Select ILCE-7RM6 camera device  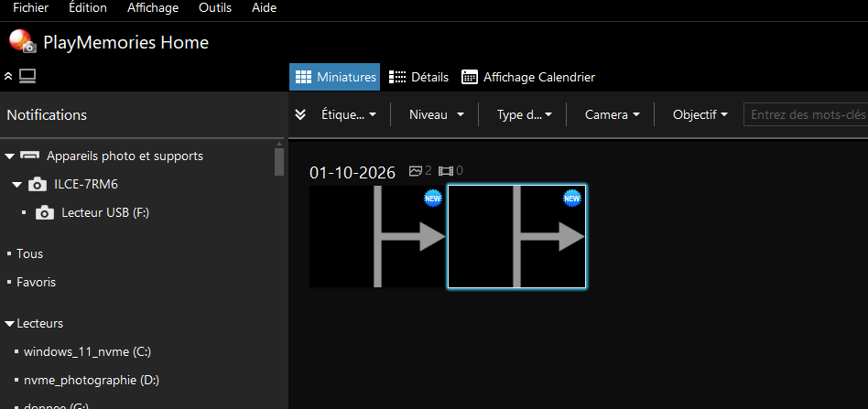86,184
